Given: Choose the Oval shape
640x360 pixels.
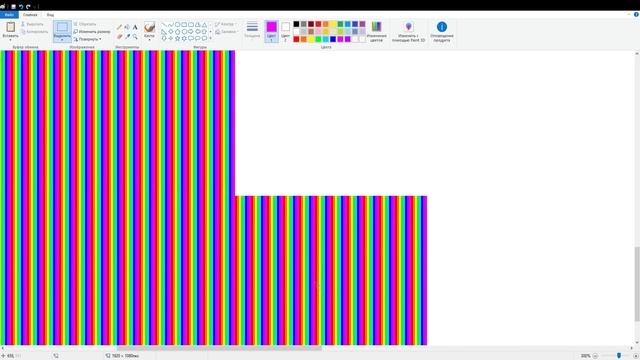Looking at the screenshot, I should coord(178,24).
